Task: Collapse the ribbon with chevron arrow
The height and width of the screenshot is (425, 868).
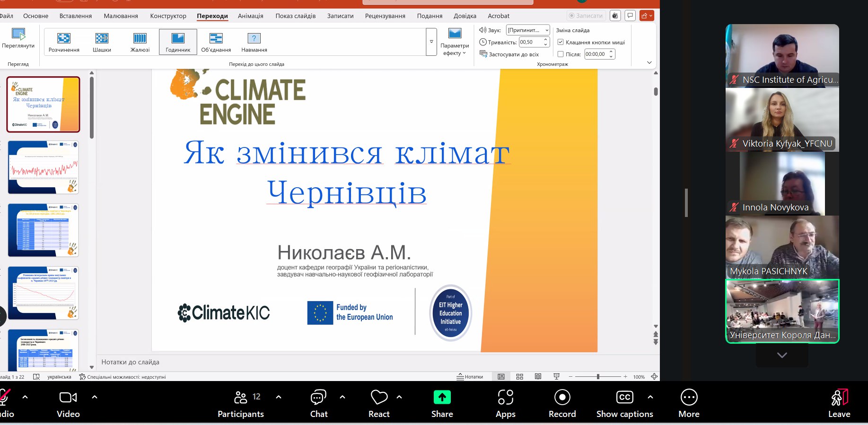Action: 649,62
